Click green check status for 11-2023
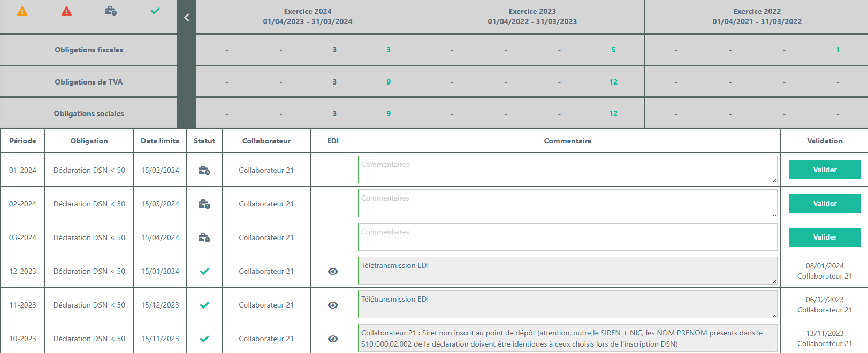Screen dimensions: 868x353 [204, 305]
